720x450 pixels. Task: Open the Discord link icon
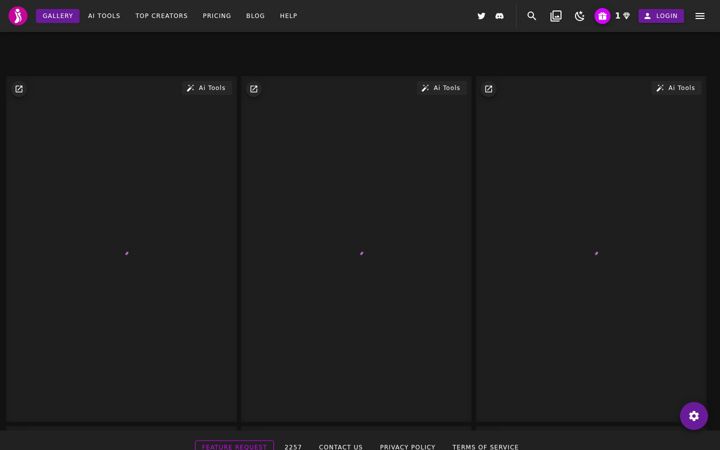point(500,16)
